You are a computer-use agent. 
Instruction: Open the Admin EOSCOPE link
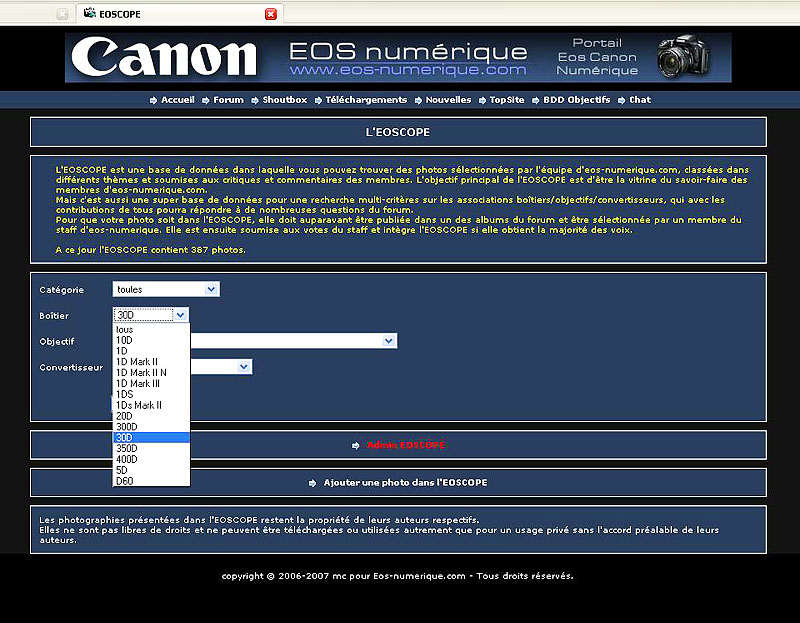406,445
